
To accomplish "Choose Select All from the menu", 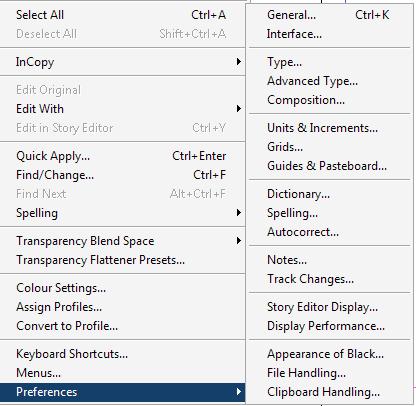I will click(122, 15).
